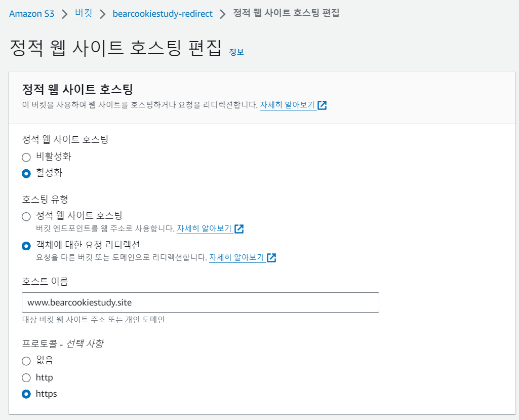519x420 pixels.
Task: Open 자세히 알아보기 link about request redirection
Action: click(x=236, y=257)
